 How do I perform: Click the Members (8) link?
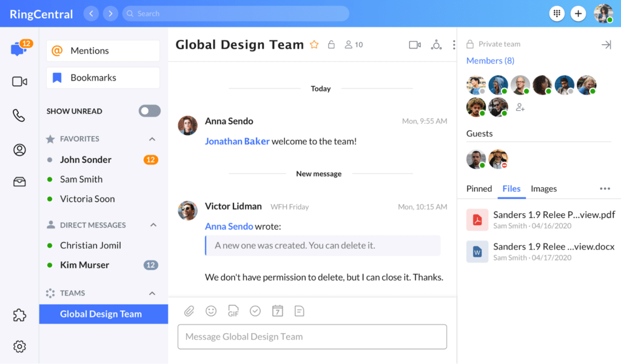490,61
